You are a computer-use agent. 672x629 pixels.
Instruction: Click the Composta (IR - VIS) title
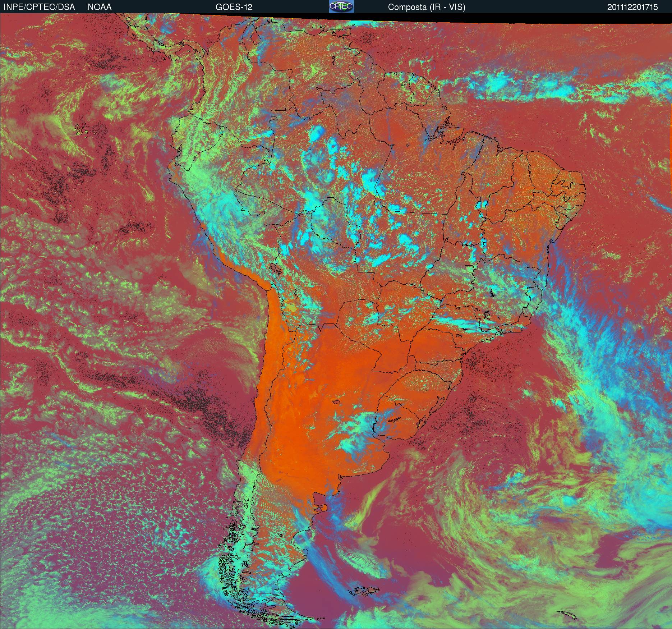tap(427, 7)
